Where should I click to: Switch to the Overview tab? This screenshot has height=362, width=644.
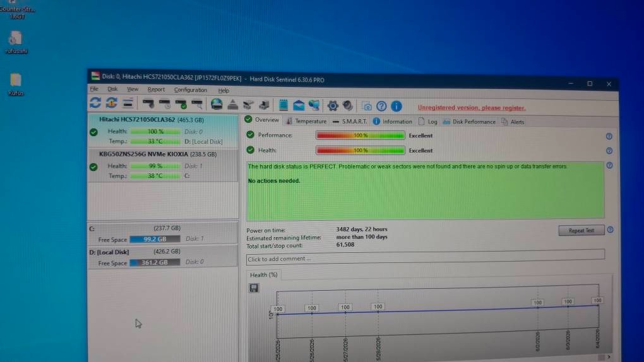[x=262, y=120]
